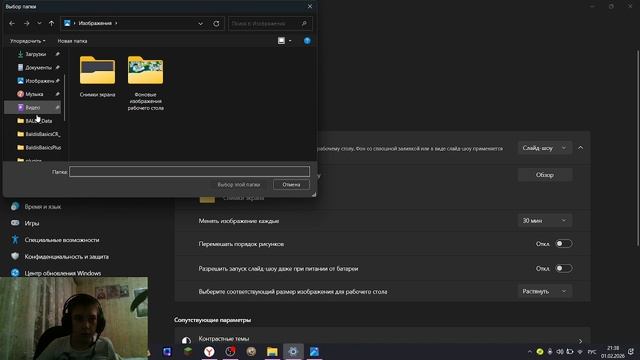
Task: Create a folder with Новая папка
Action: click(72, 41)
